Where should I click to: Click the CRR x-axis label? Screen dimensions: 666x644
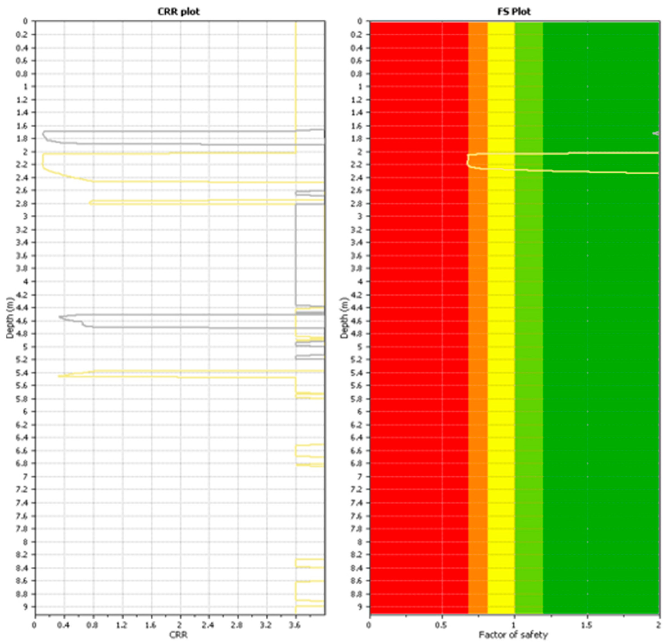[x=178, y=635]
